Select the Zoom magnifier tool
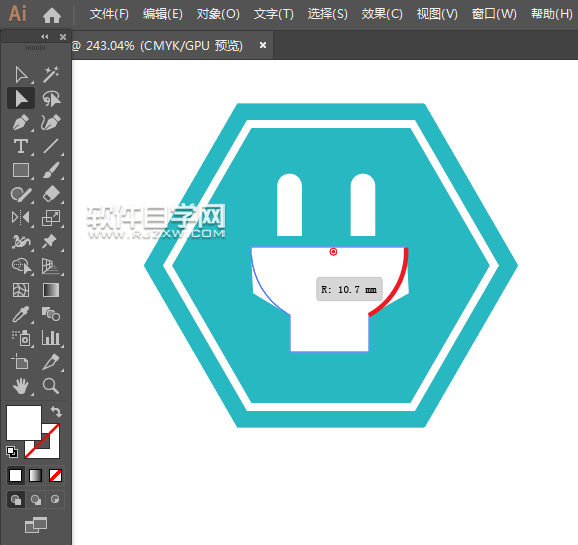 click(51, 386)
